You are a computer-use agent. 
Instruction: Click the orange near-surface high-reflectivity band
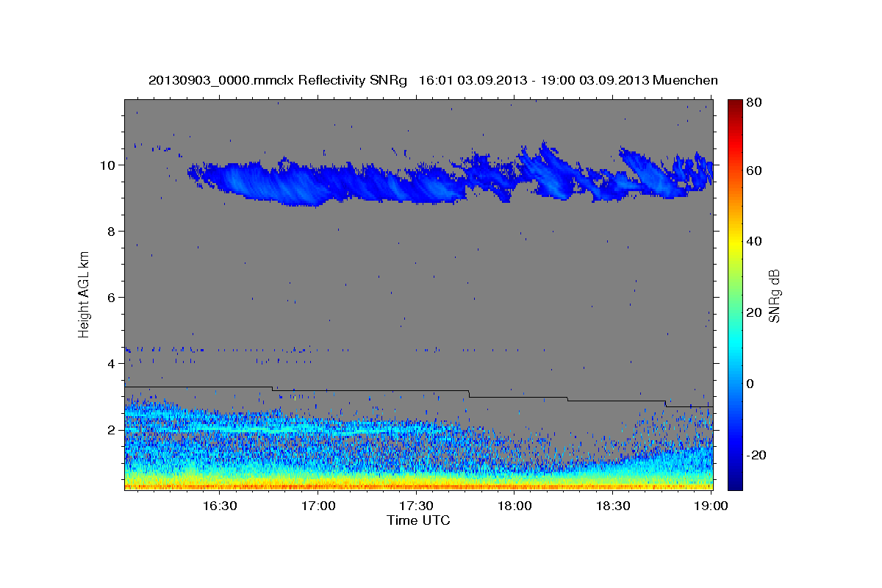[x=418, y=486]
